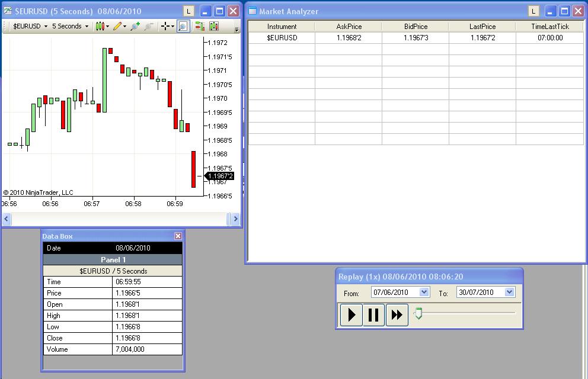Click the Market Analyzer window title icon
Image resolution: width=588 pixels, height=379 pixels.
click(x=253, y=11)
